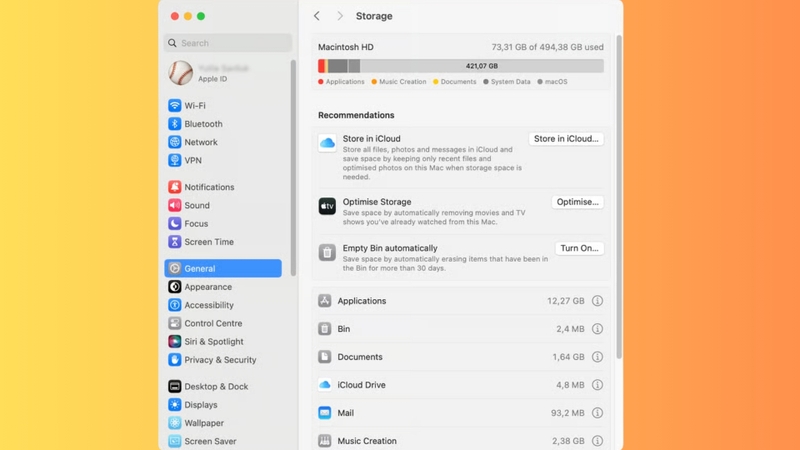Click the Macintosh HD storage usage bar
Screen dimensions: 800x450
461,66
